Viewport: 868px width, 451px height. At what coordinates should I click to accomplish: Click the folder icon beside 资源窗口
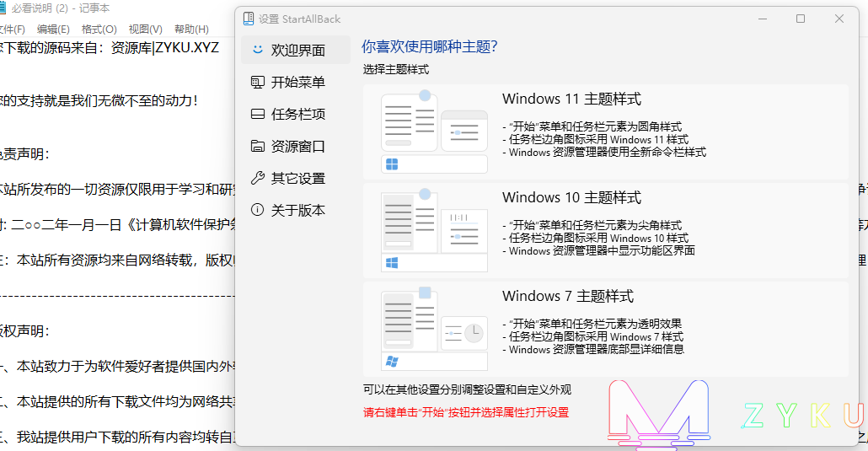pyautogui.click(x=257, y=146)
